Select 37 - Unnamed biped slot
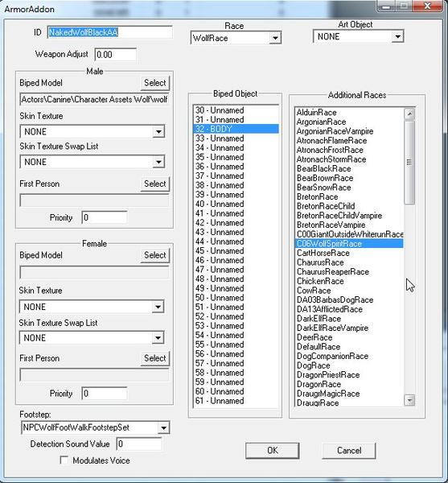 pyautogui.click(x=236, y=175)
